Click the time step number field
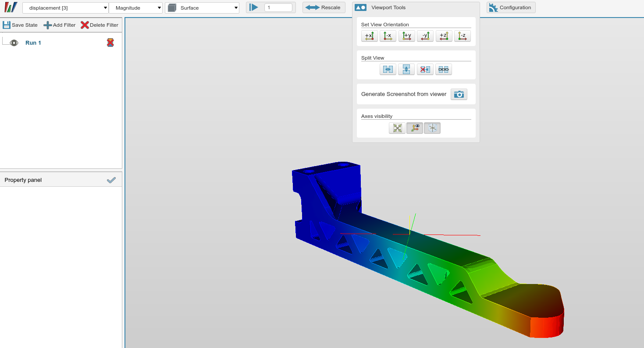Screen dimensions: 644x348 coord(278,7)
